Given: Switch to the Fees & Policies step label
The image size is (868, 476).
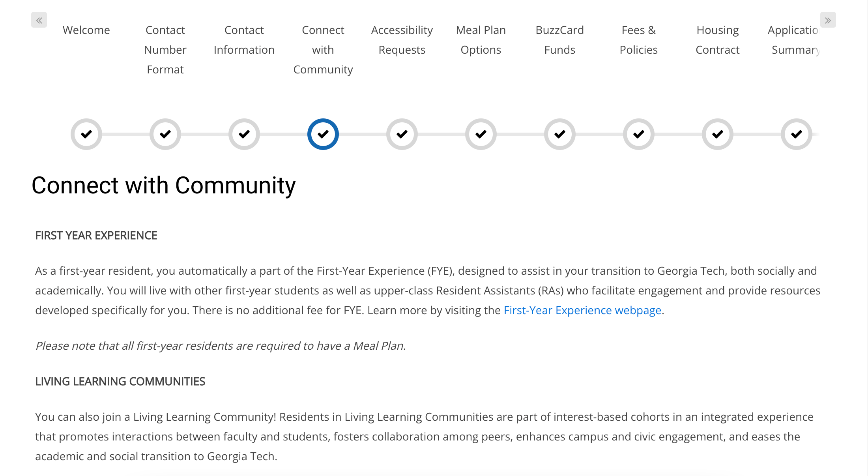Looking at the screenshot, I should [638, 39].
